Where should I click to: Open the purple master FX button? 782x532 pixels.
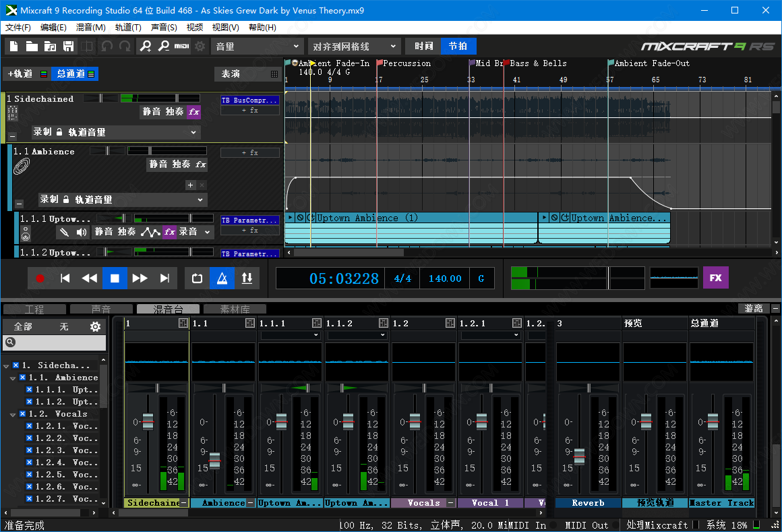tap(715, 278)
